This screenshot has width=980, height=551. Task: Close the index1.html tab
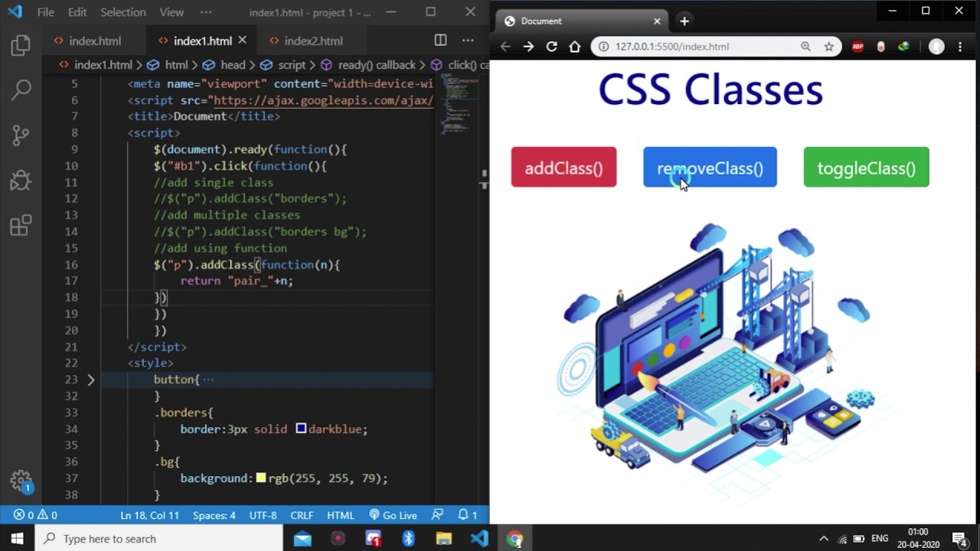242,40
